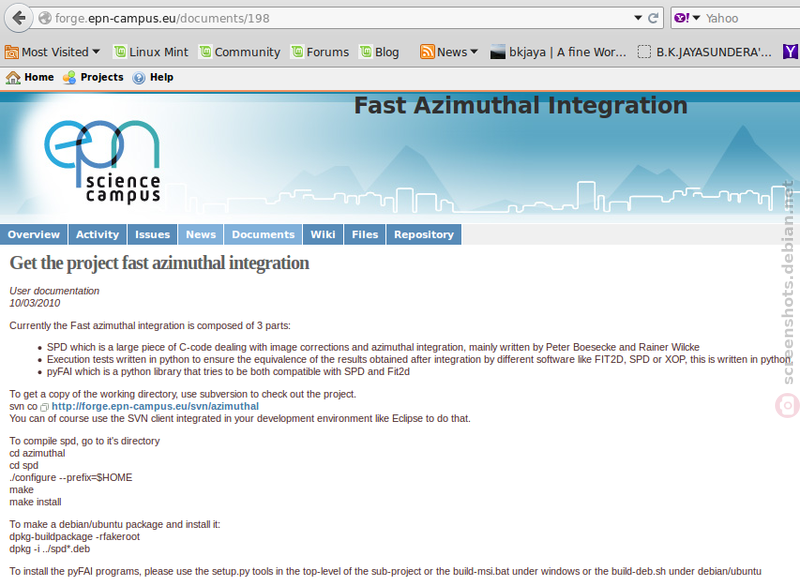Open the Community bookmark
800x586 pixels.
tap(240, 52)
